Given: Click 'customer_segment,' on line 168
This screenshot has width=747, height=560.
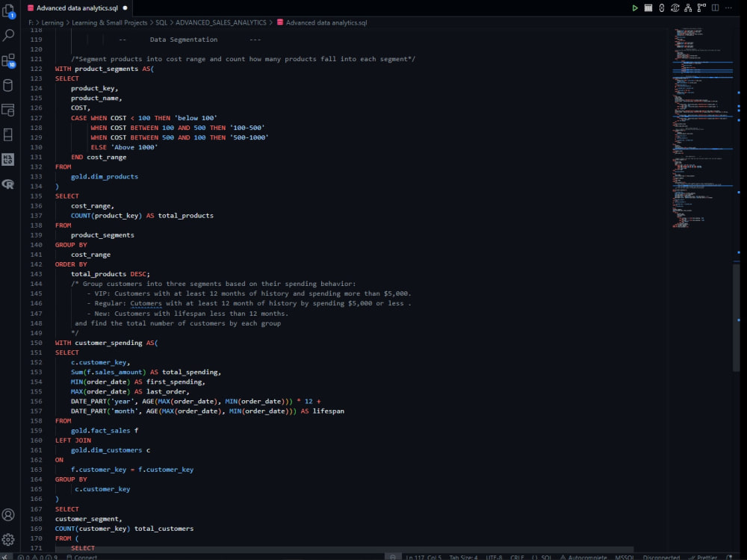Looking at the screenshot, I should pos(88,519).
